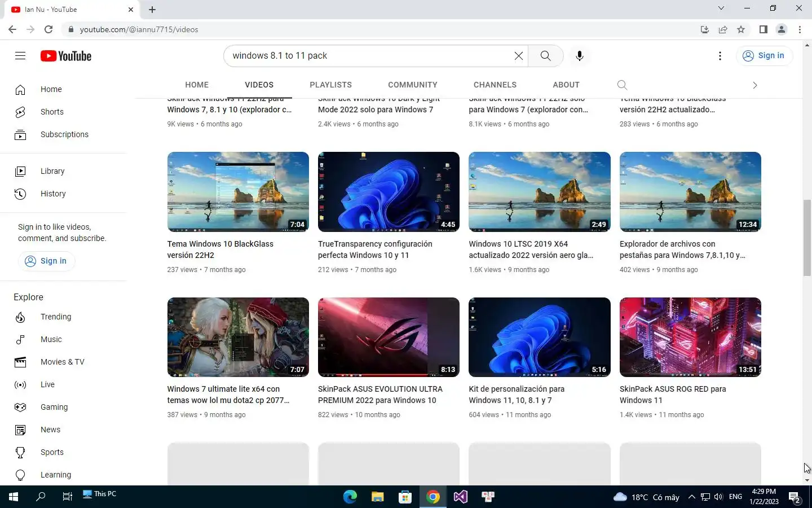
Task: Open Live in the Explore section
Action: [63, 384]
